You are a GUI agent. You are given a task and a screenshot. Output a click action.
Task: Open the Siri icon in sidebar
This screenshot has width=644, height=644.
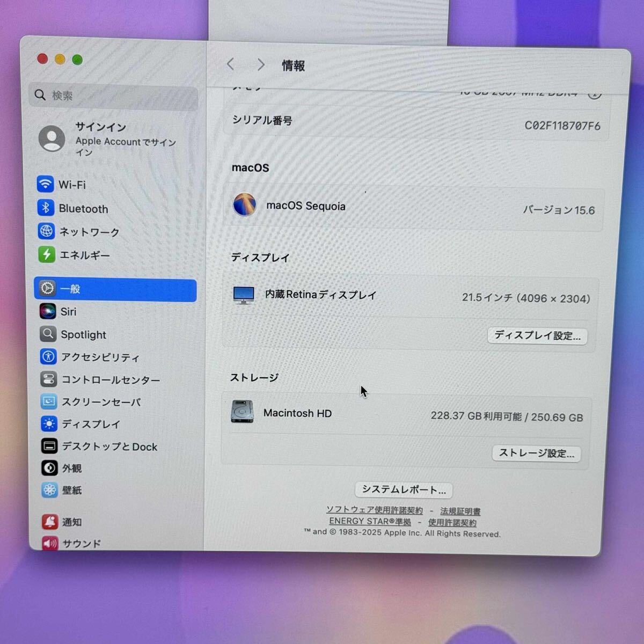point(48,311)
